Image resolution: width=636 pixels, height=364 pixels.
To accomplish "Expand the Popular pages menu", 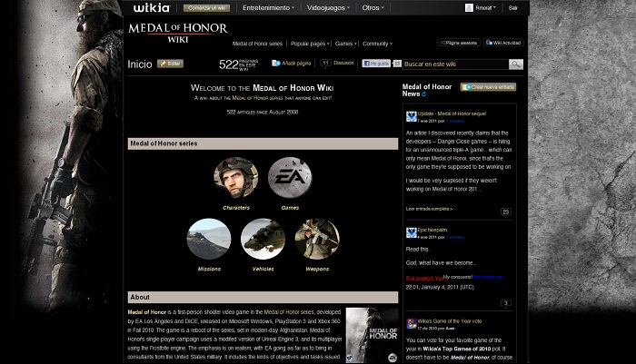I will 310,44.
